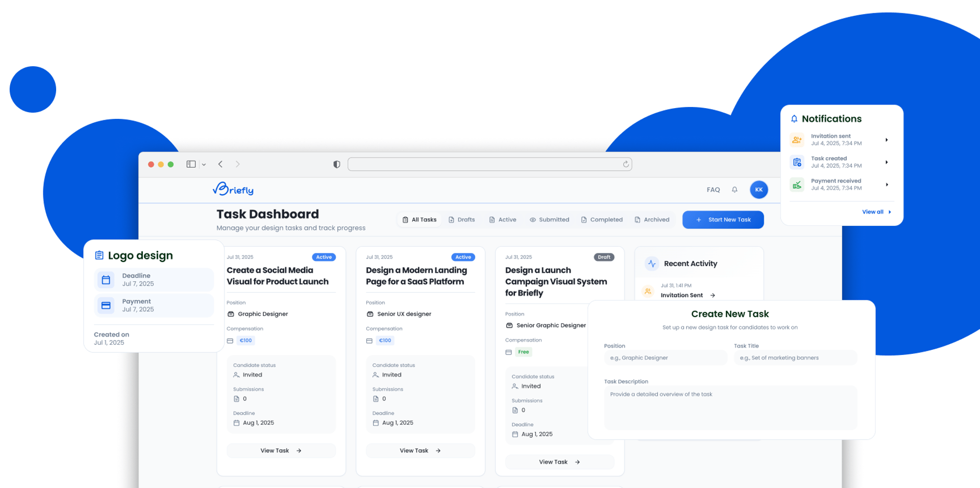Screen dimensions: 980x488
Task: Click the Task Description text area
Action: [x=730, y=408]
